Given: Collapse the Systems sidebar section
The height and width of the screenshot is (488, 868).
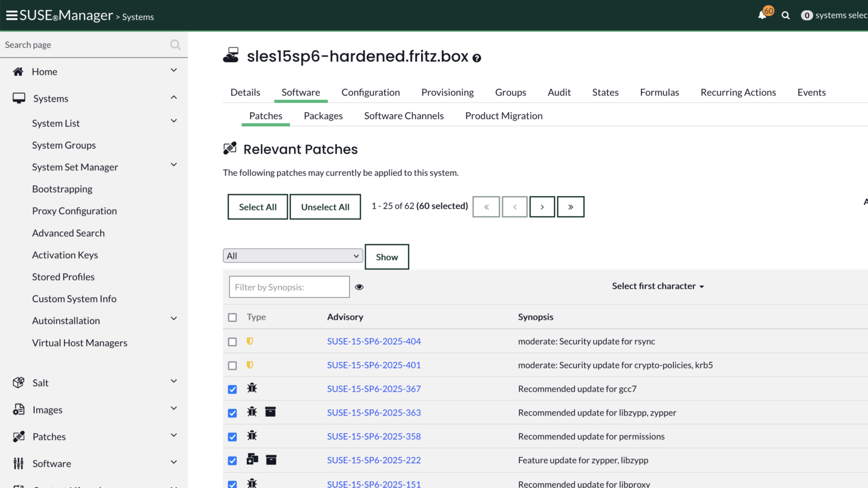Looking at the screenshot, I should (x=173, y=98).
